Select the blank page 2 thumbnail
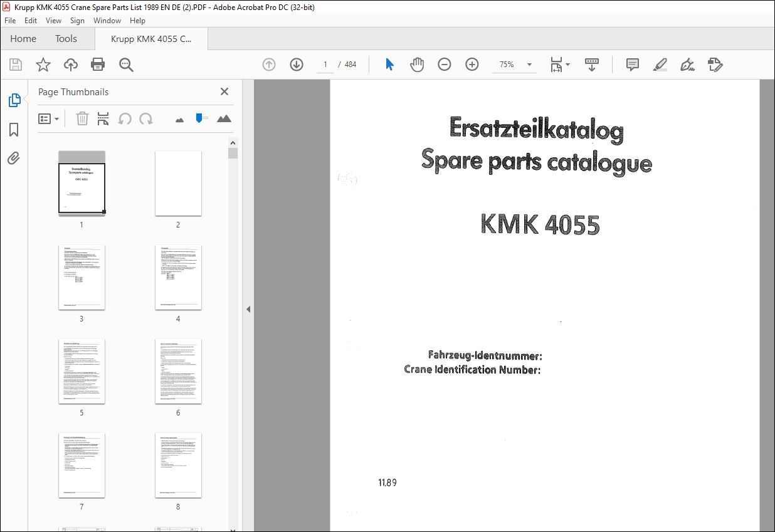 click(x=178, y=183)
